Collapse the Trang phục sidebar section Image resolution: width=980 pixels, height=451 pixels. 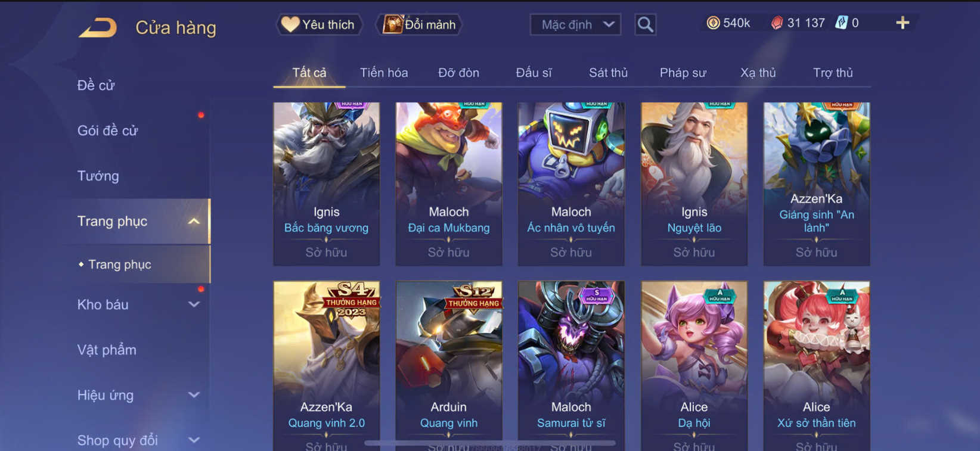[194, 222]
